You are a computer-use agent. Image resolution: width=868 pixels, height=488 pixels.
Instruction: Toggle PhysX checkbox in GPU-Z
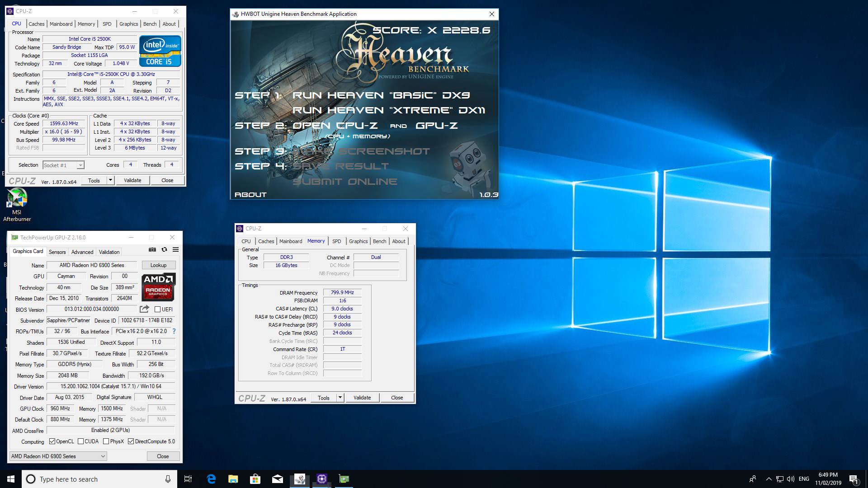[x=106, y=441]
